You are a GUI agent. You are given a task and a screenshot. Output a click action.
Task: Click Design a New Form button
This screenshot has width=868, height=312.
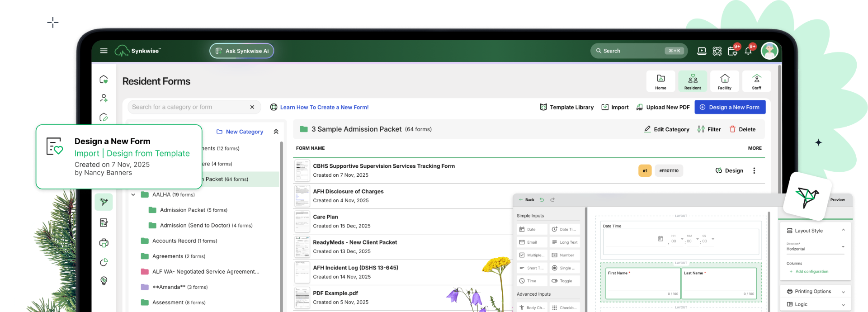[730, 107]
